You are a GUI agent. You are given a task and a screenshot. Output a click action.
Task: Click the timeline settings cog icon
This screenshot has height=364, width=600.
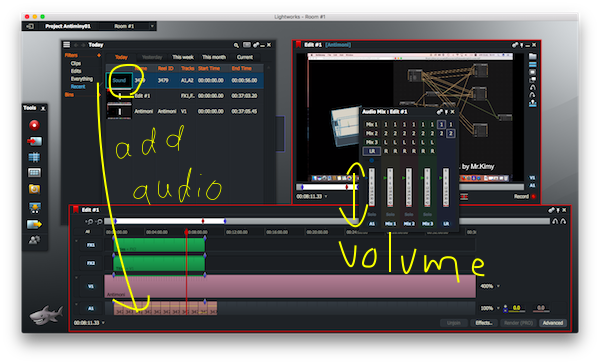(x=551, y=210)
